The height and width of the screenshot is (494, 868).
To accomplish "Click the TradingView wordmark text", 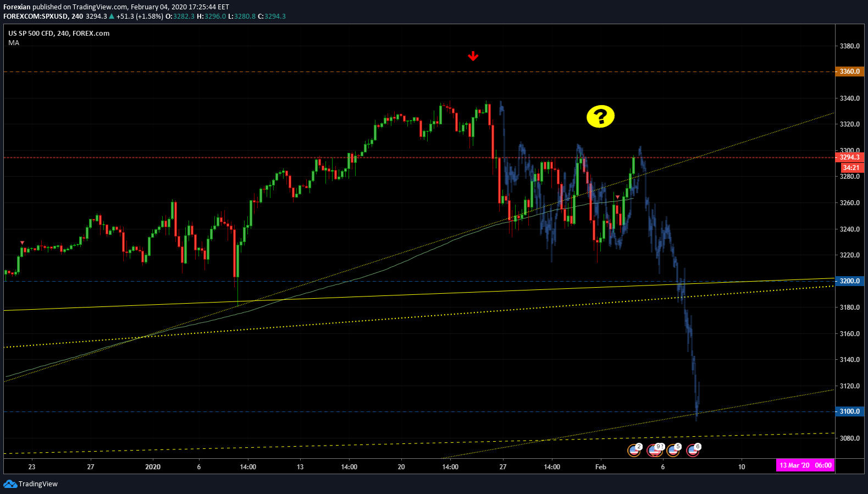I will [x=38, y=484].
